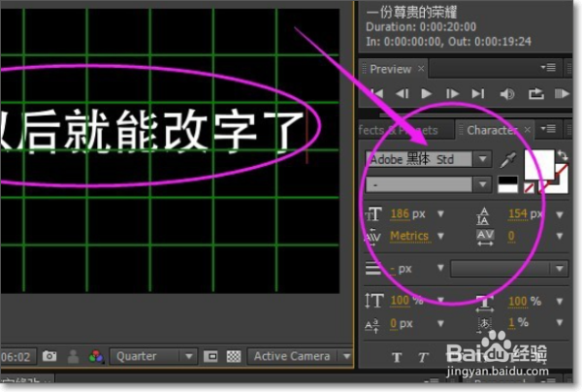Click the horizontal scale icon
The width and height of the screenshot is (582, 392).
[485, 303]
